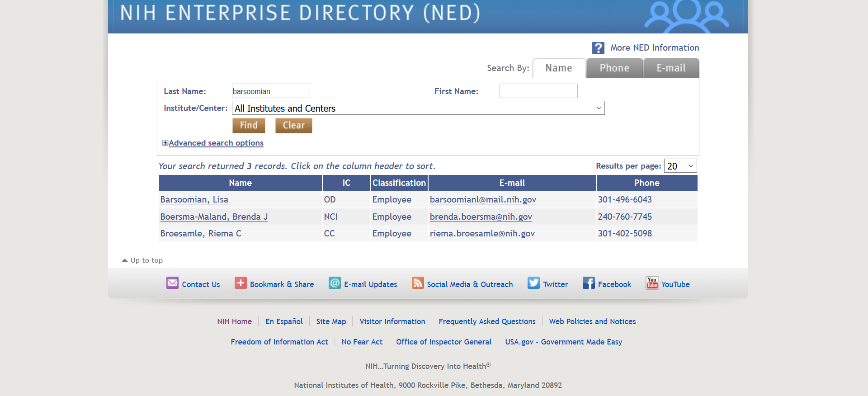
Task: Open No Fear Act link
Action: click(x=362, y=342)
